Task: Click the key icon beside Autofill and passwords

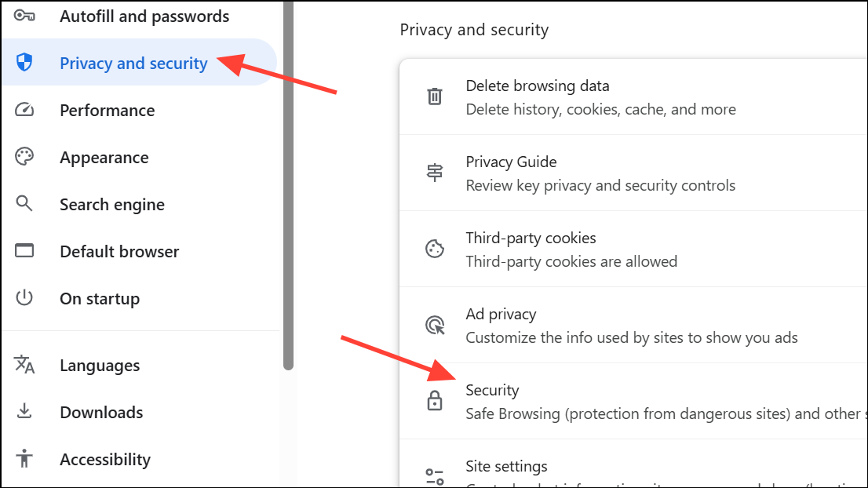Action: (24, 16)
